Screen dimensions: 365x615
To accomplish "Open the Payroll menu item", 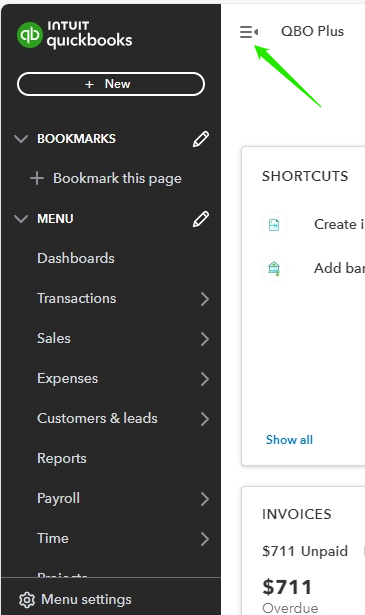I will [x=58, y=499].
